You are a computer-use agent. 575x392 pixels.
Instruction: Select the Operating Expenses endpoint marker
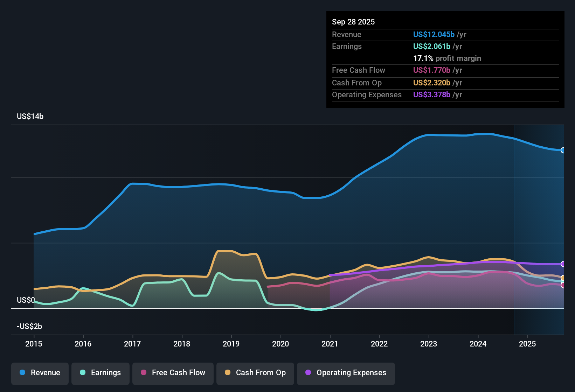pyautogui.click(x=563, y=264)
